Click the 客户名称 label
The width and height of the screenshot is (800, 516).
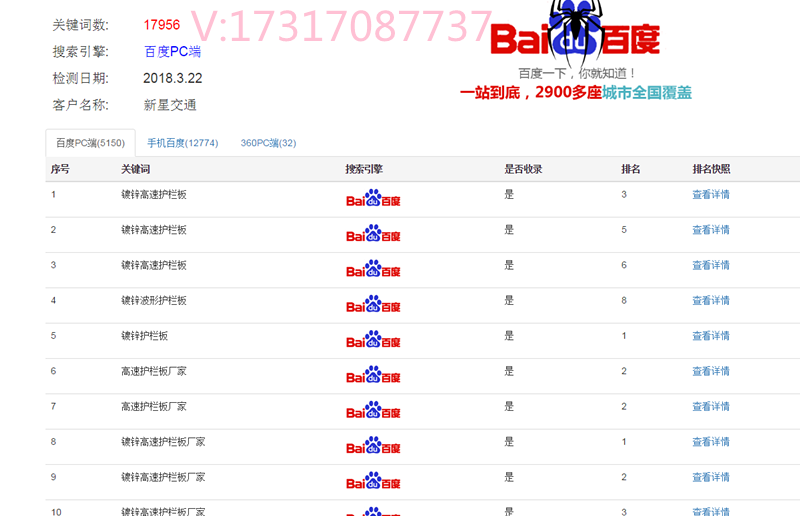click(x=81, y=105)
